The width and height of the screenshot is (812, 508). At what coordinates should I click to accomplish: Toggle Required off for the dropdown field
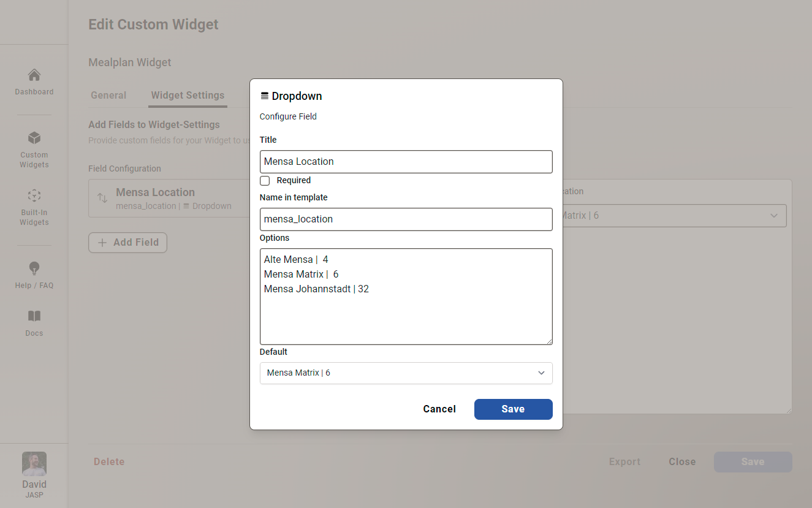pos(264,180)
